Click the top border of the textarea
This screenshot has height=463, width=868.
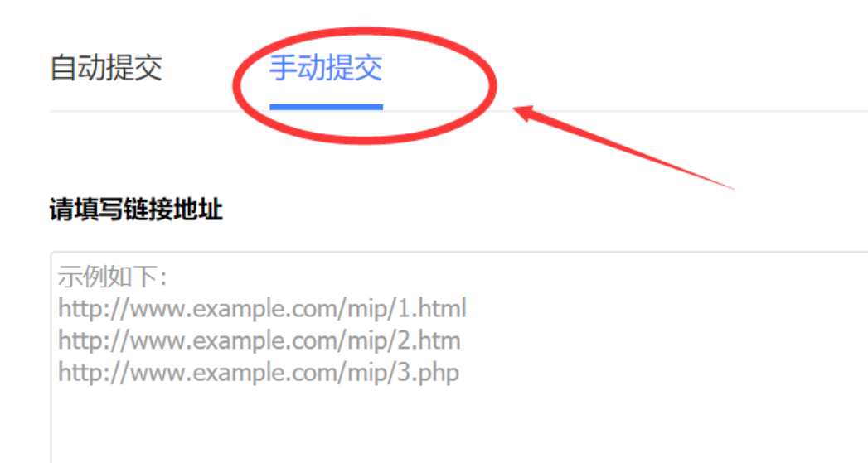[459, 253]
